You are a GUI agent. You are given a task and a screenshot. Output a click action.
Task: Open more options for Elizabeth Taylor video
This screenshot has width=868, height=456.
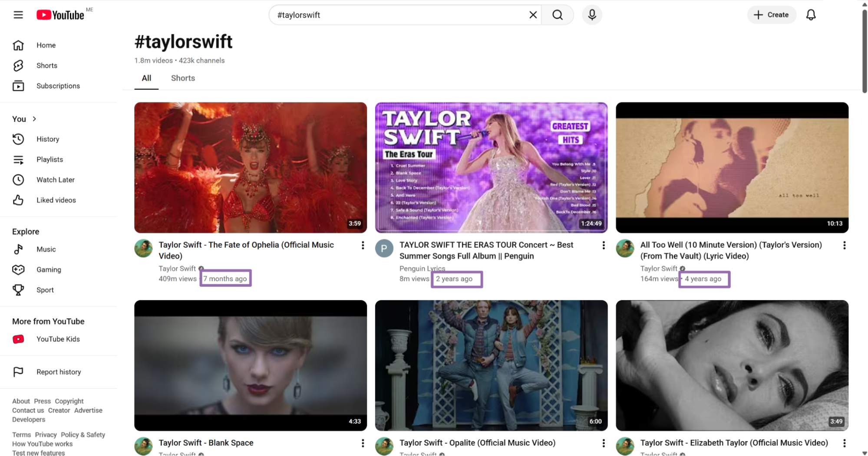pyautogui.click(x=844, y=443)
